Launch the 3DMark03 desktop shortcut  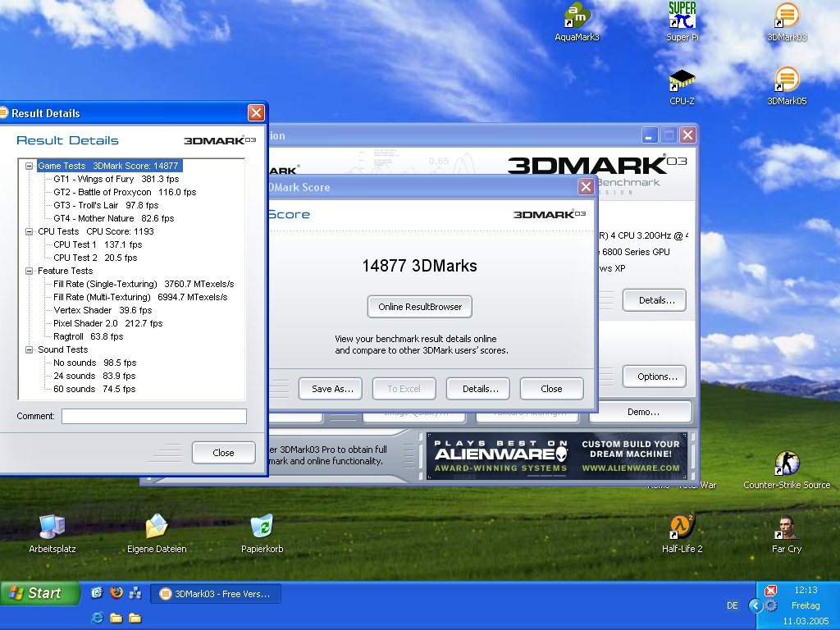tap(787, 22)
